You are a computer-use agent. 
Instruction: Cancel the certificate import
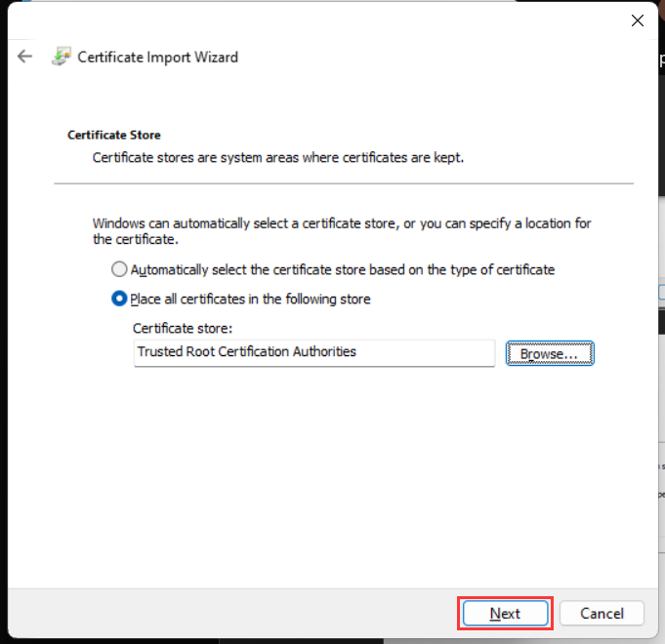[x=602, y=613]
